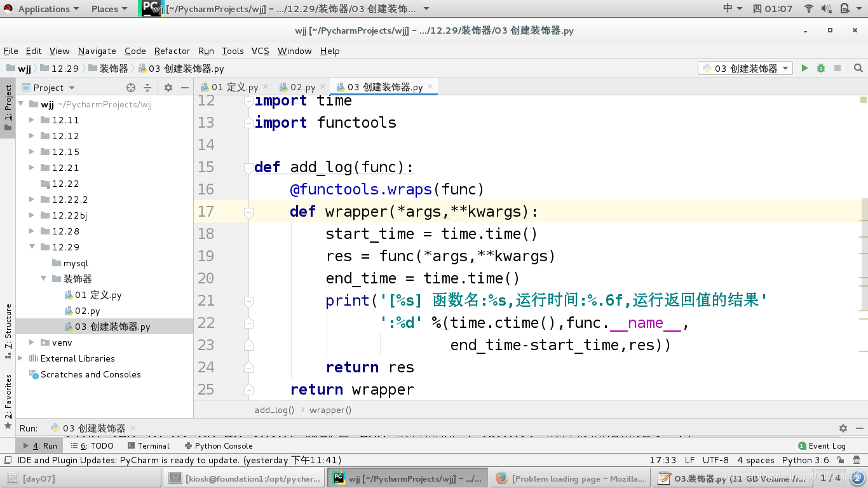
Task: Click the muted volume speaker icon
Action: pyautogui.click(x=826, y=8)
